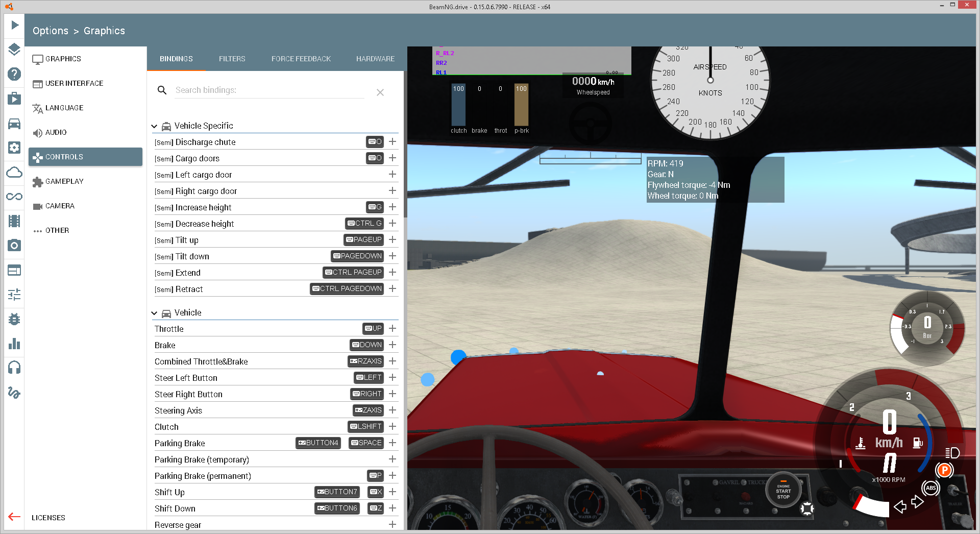980x534 pixels.
Task: Add binding for Parking Brake (temporary)
Action: (393, 459)
